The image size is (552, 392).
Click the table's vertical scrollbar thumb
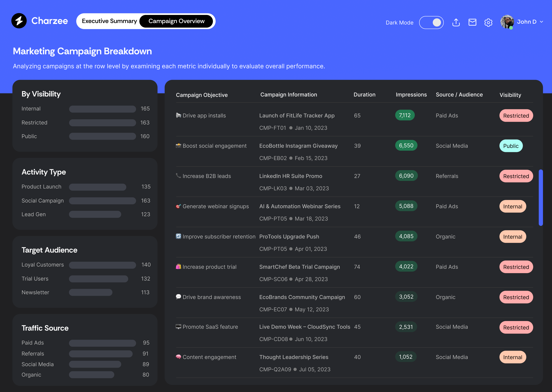[x=541, y=198]
